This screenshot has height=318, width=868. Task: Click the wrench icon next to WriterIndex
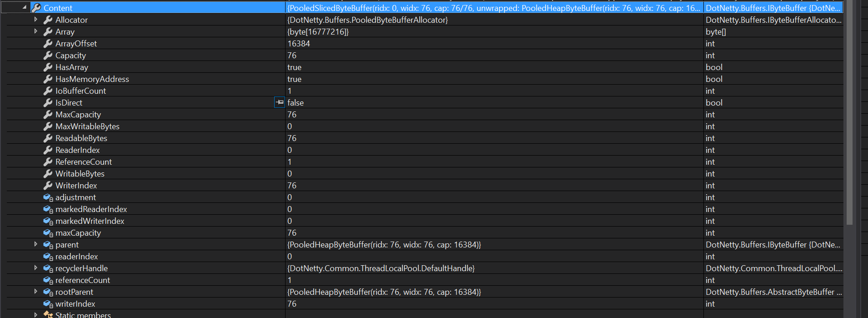pyautogui.click(x=48, y=185)
